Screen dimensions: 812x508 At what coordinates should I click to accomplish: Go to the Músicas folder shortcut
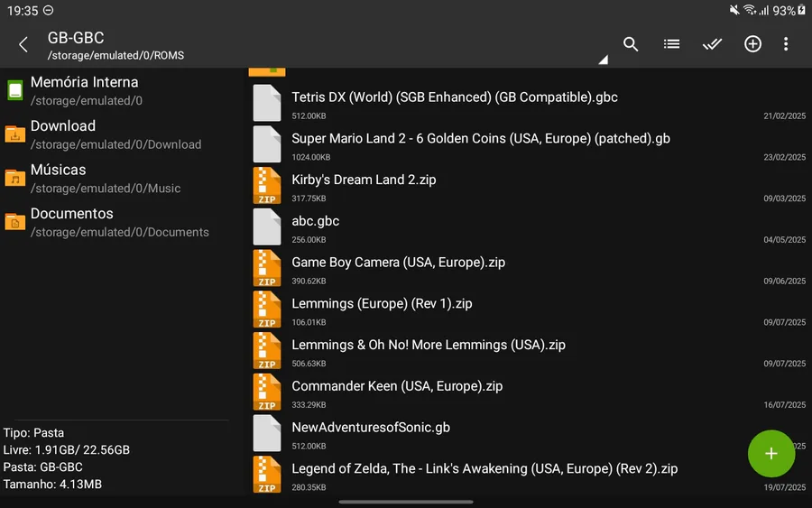pyautogui.click(x=59, y=178)
